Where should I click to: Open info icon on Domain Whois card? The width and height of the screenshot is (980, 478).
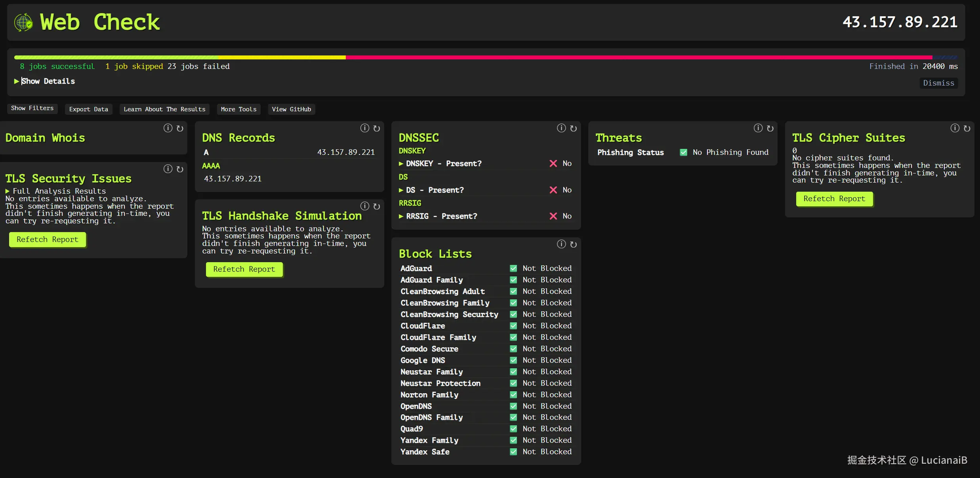click(168, 128)
